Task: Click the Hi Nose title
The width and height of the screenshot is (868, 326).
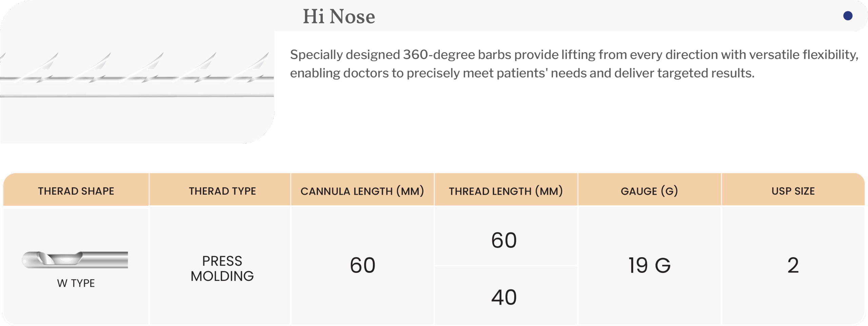Action: [x=339, y=16]
